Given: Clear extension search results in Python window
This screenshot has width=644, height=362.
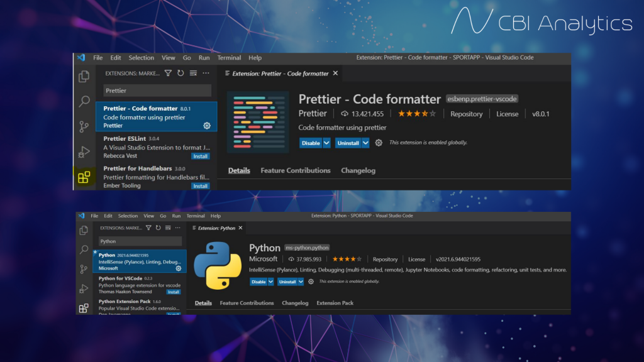Looking at the screenshot, I should 168,228.
